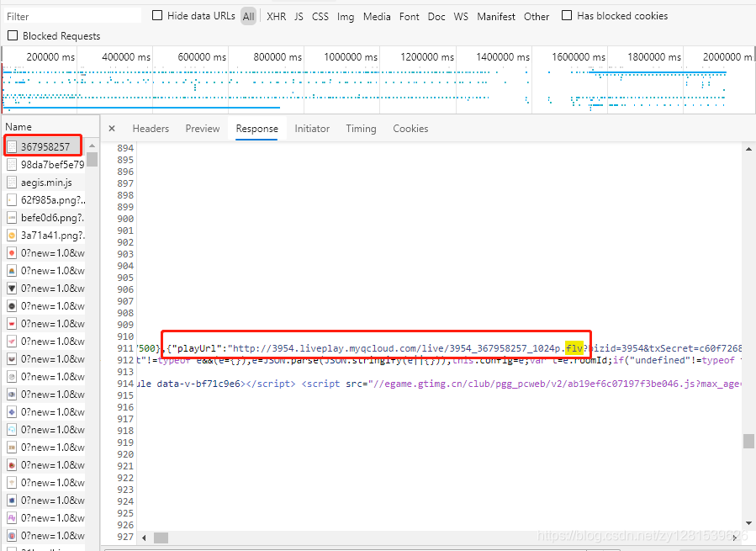Click the response horizontal scroll-left arrow

pos(144,538)
